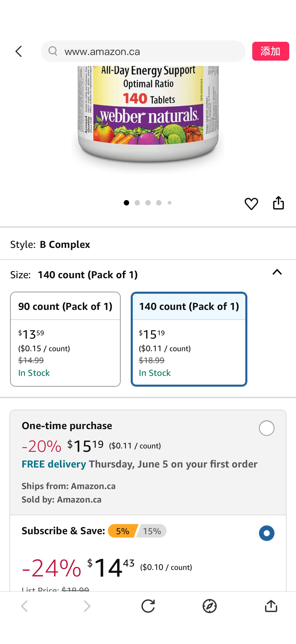Collapse the Size options chevron
The height and width of the screenshot is (644, 296).
(277, 272)
